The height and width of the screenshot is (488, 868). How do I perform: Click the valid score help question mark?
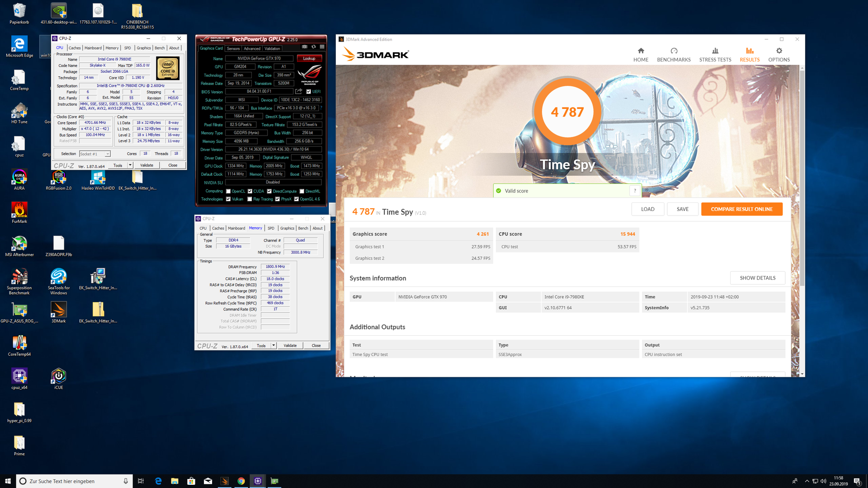[635, 191]
